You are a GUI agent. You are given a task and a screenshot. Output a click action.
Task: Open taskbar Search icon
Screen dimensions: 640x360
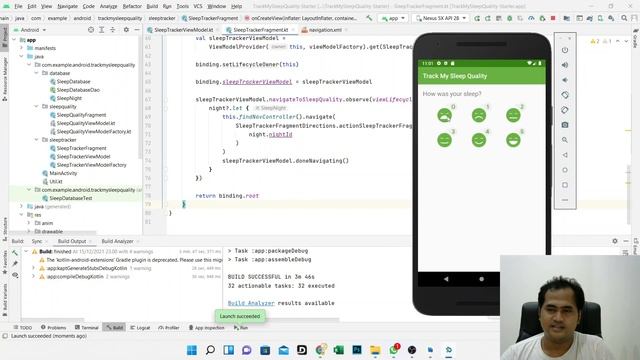(210, 350)
